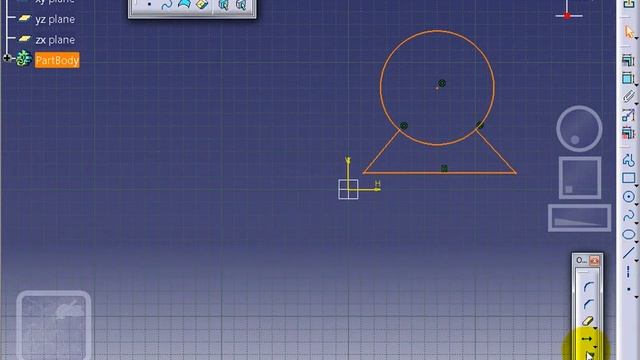Screen dimensions: 640x360
Task: Click the blue curve icon in top toolbar
Action: 167,4
